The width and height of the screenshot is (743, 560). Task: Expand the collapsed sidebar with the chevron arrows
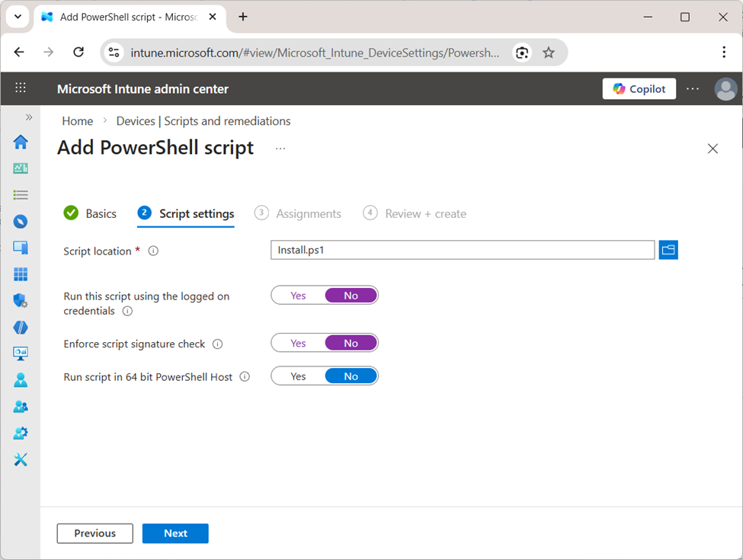28,117
